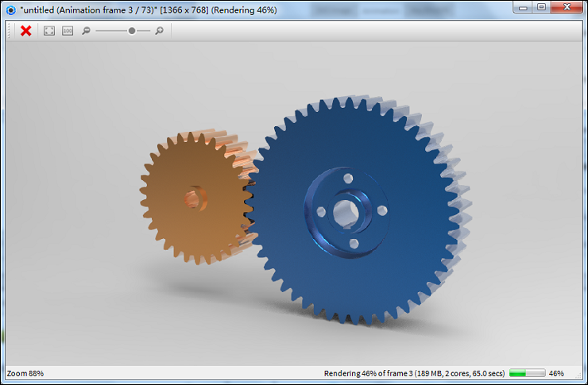
Task: Click the zoom slider handle
Action: [132, 31]
